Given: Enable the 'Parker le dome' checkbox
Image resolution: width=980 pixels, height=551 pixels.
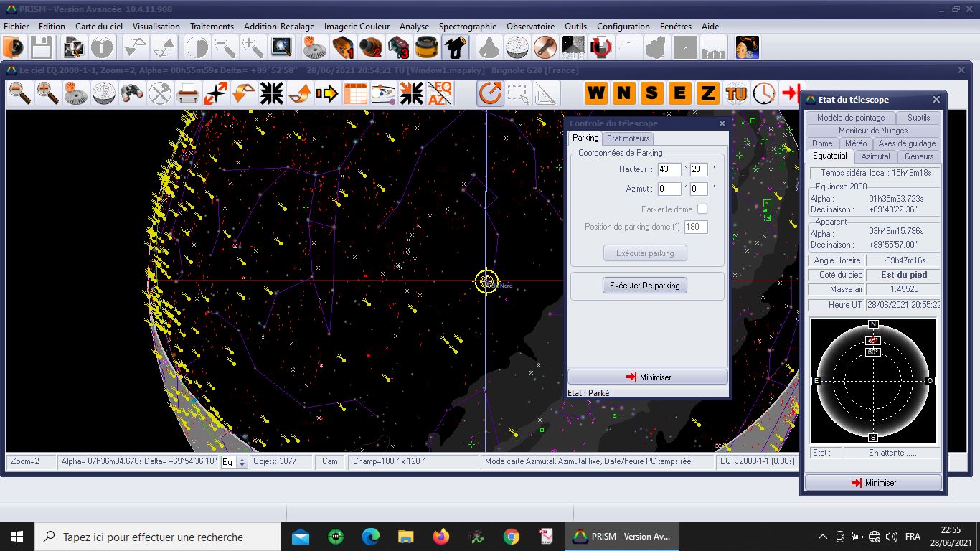Looking at the screenshot, I should (702, 209).
